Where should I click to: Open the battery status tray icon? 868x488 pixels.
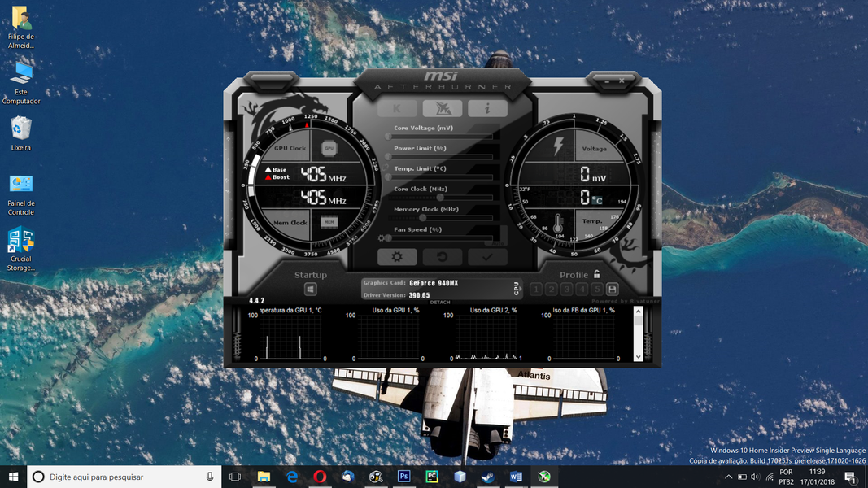[743, 477]
